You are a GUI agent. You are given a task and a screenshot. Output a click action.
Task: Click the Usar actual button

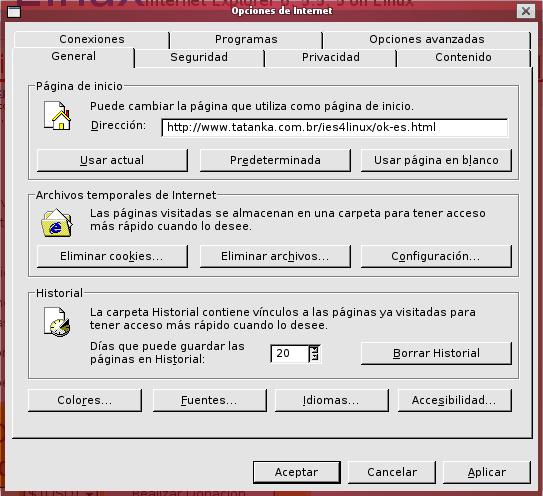[112, 160]
